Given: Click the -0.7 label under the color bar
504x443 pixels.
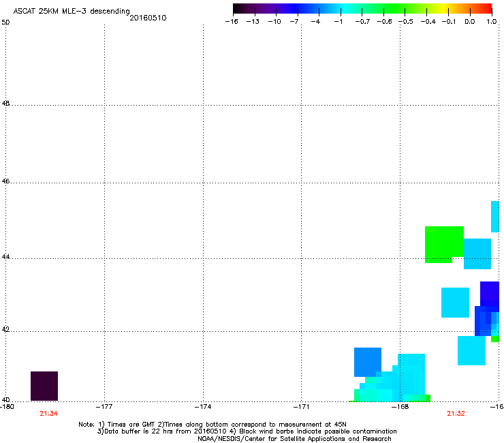Looking at the screenshot, I should (x=362, y=22).
